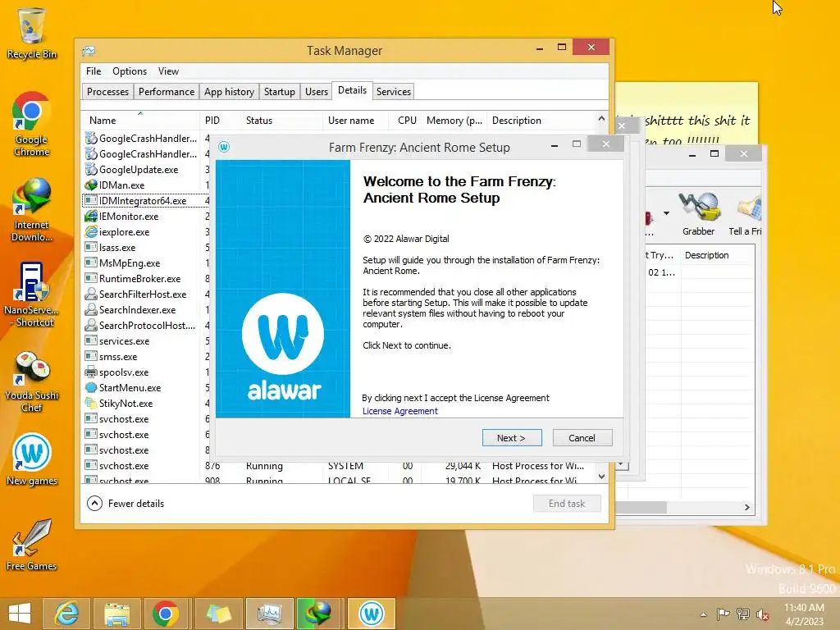Click the Task Manager title bar icon
Viewport: 840px width, 630px height.
coord(89,51)
